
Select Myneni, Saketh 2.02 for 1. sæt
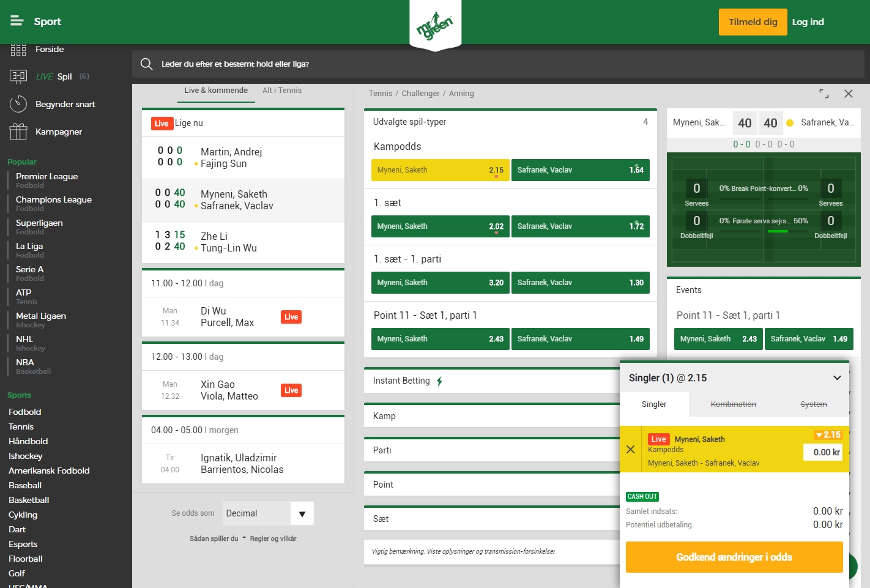440,226
